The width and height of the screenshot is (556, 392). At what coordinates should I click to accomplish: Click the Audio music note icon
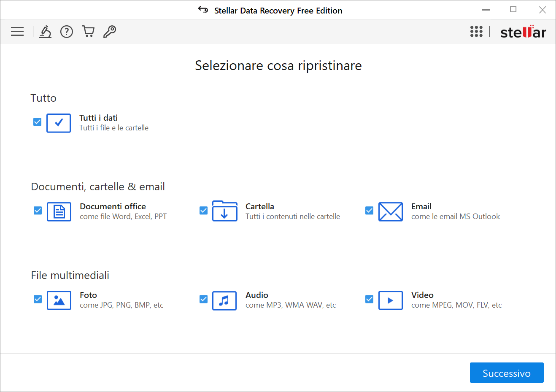tap(224, 300)
